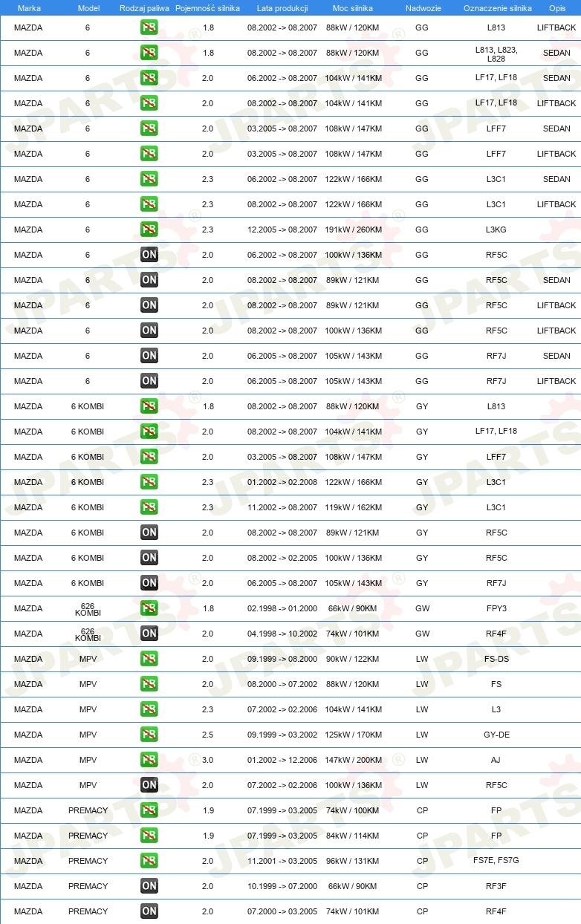This screenshot has width=581, height=924.
Task: Click petrol icon in PREMACY 74kW FP row
Action: (x=149, y=810)
